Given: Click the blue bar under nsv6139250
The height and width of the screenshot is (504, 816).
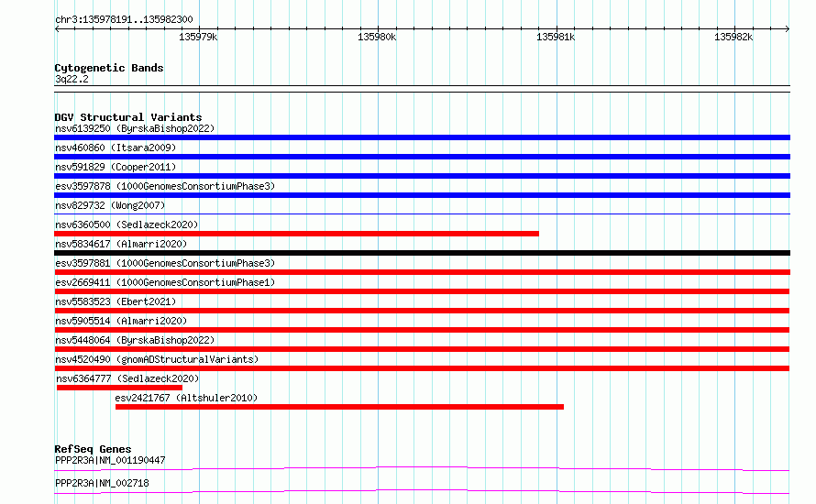Looking at the screenshot, I should tap(422, 137).
